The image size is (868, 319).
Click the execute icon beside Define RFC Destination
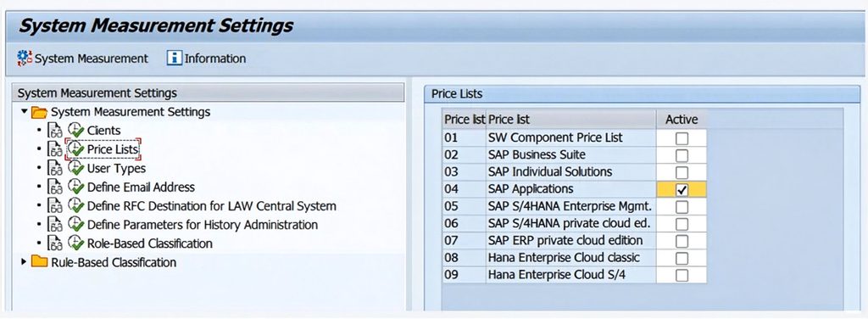[75, 205]
